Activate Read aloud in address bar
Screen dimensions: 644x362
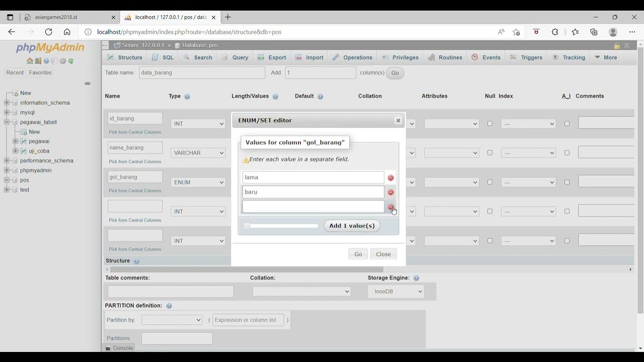coord(501,32)
